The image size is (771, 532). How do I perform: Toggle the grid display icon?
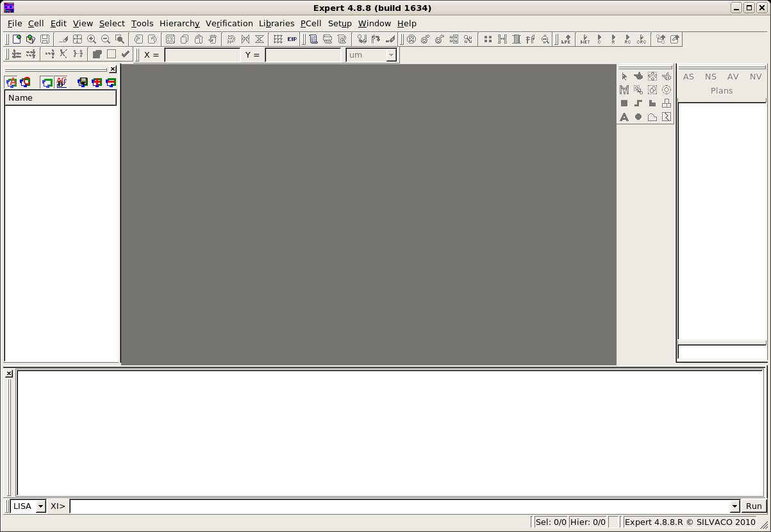click(278, 39)
